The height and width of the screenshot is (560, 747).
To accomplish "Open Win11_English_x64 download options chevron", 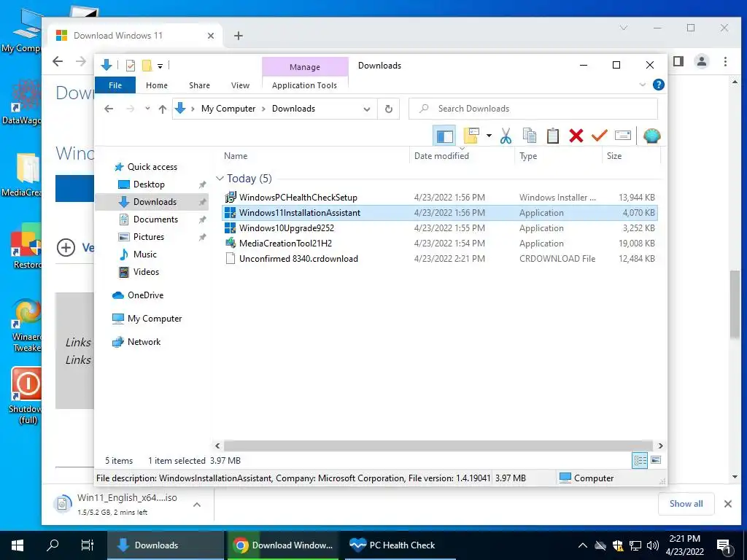I will (x=197, y=505).
